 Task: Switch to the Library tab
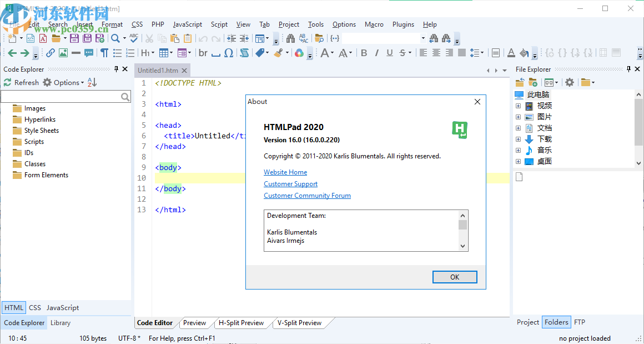point(61,323)
